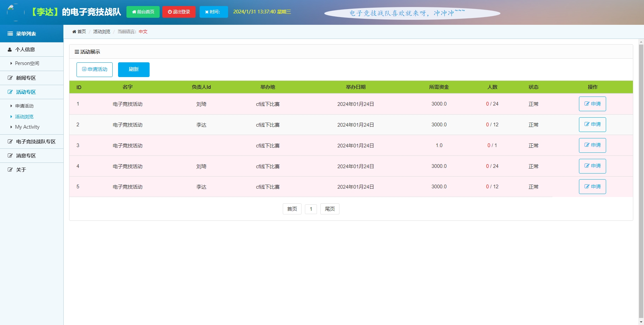Open the 电子竞技战队专区 menu section

32,141
